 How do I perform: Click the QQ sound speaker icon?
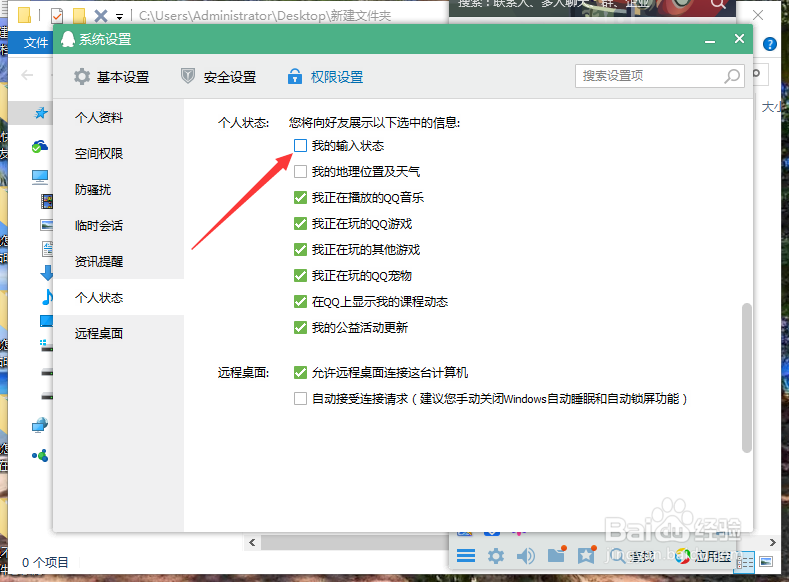tap(526, 556)
